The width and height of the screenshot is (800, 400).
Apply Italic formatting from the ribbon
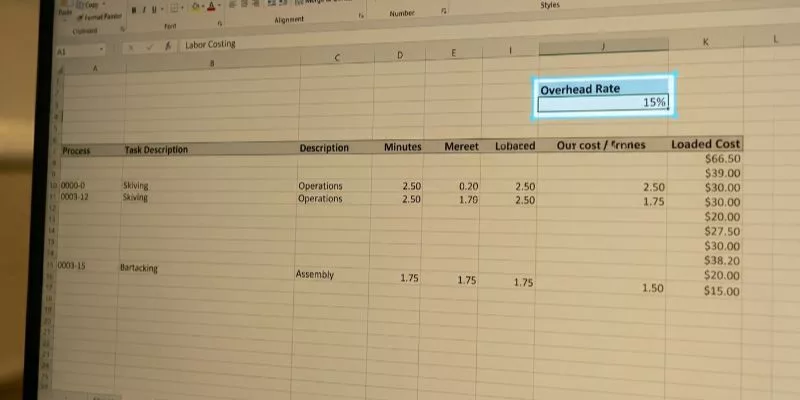coord(144,10)
